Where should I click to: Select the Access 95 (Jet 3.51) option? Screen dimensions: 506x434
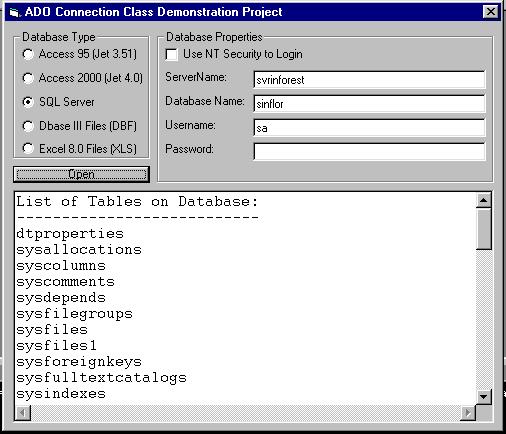coord(79,54)
